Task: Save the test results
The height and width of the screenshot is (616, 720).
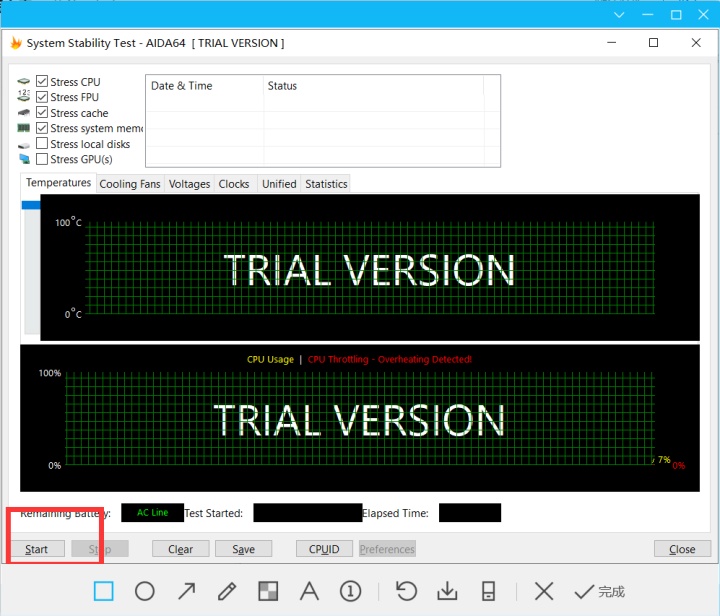Action: coord(243,549)
